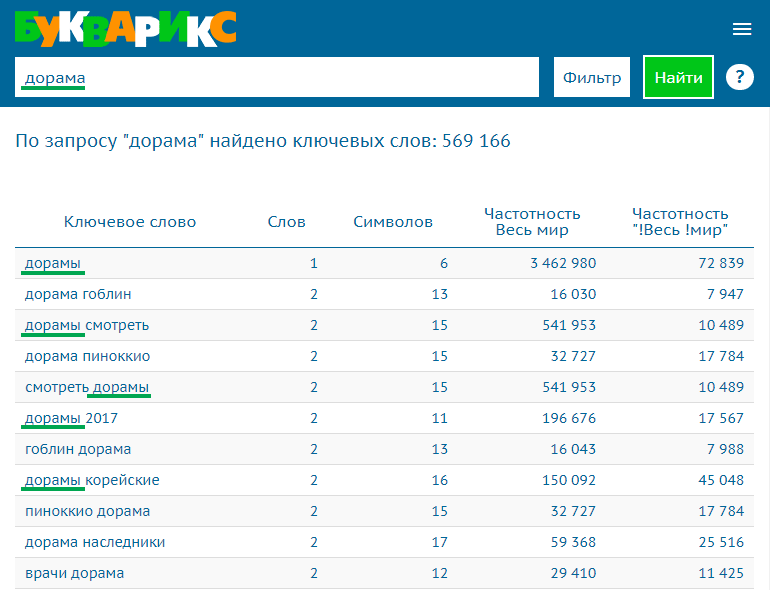
Task: Sort by Символов column header
Action: [393, 222]
